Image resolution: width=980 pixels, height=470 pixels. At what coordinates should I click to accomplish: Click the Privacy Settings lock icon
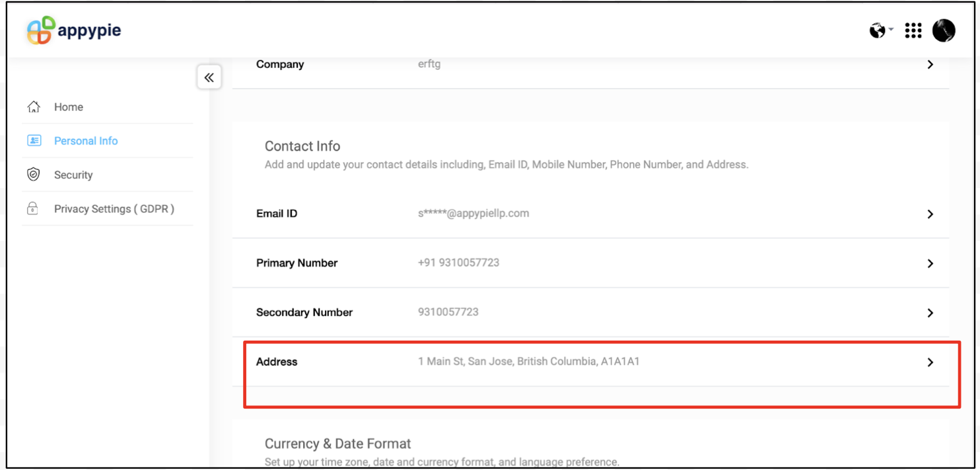pyautogui.click(x=32, y=209)
